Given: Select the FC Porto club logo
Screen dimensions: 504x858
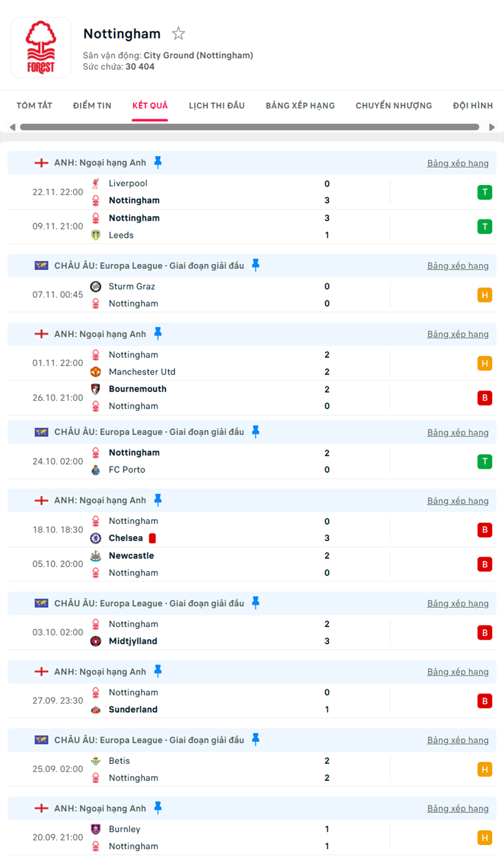Looking at the screenshot, I should 95,469.
